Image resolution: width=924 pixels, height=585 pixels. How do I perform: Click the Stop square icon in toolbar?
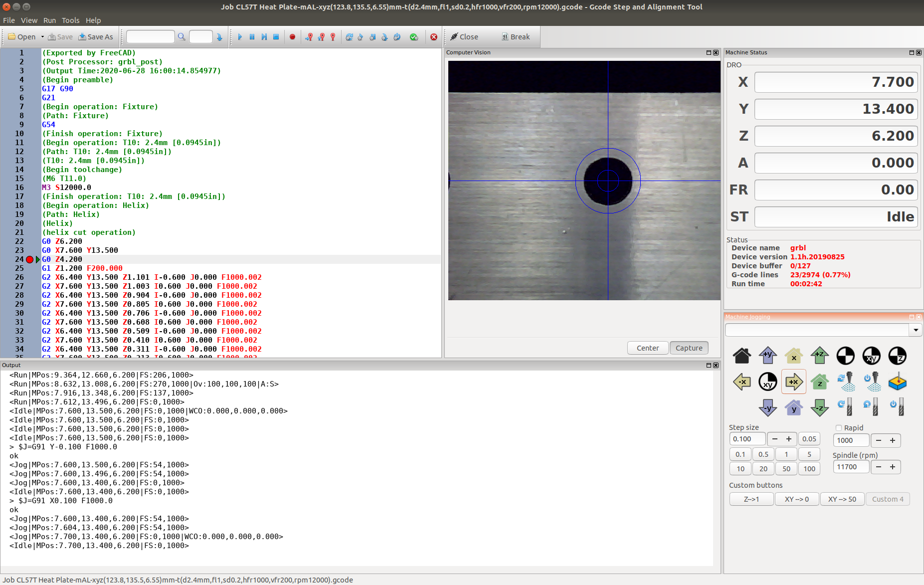click(x=276, y=37)
